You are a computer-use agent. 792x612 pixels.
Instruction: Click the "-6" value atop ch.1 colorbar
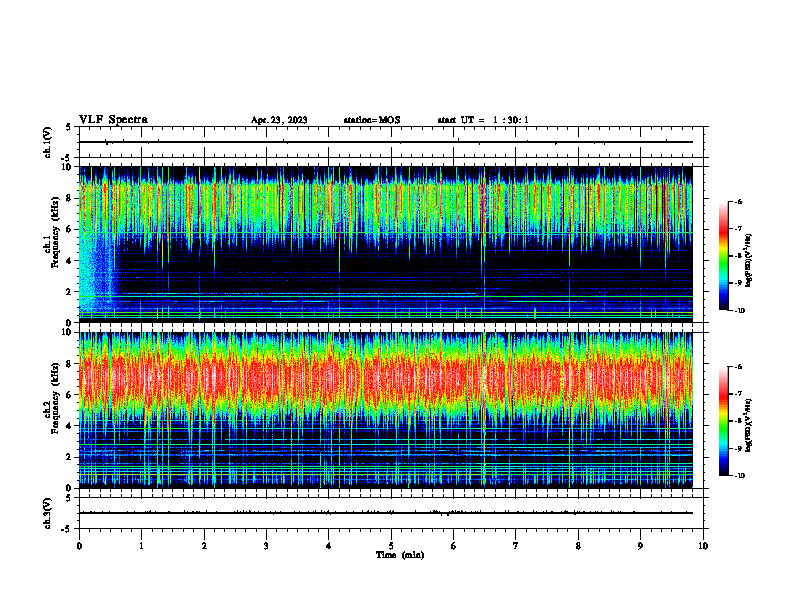[x=738, y=201]
